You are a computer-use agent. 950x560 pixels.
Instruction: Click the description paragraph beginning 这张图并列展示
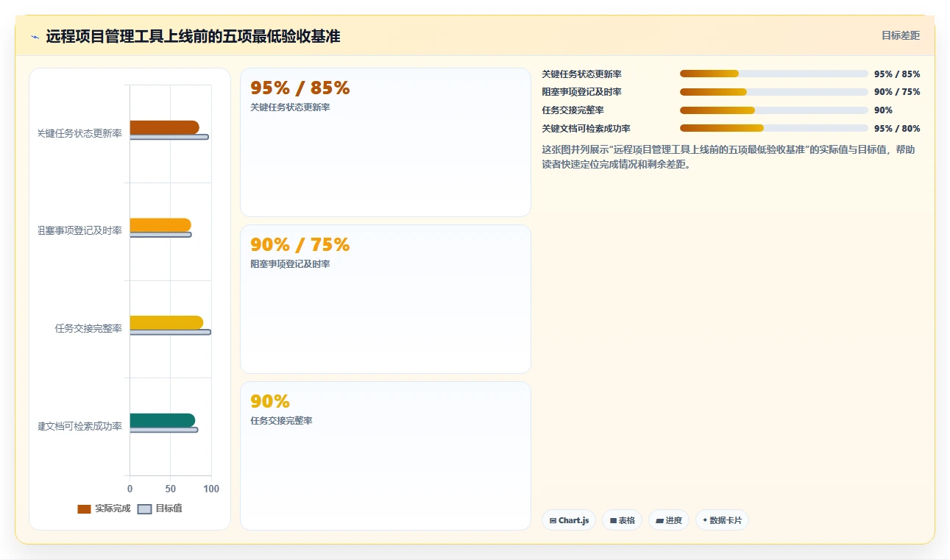(729, 157)
